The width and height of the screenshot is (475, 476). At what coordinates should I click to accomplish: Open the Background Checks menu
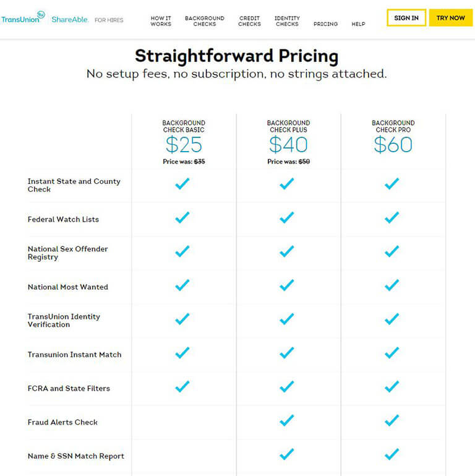click(x=205, y=21)
